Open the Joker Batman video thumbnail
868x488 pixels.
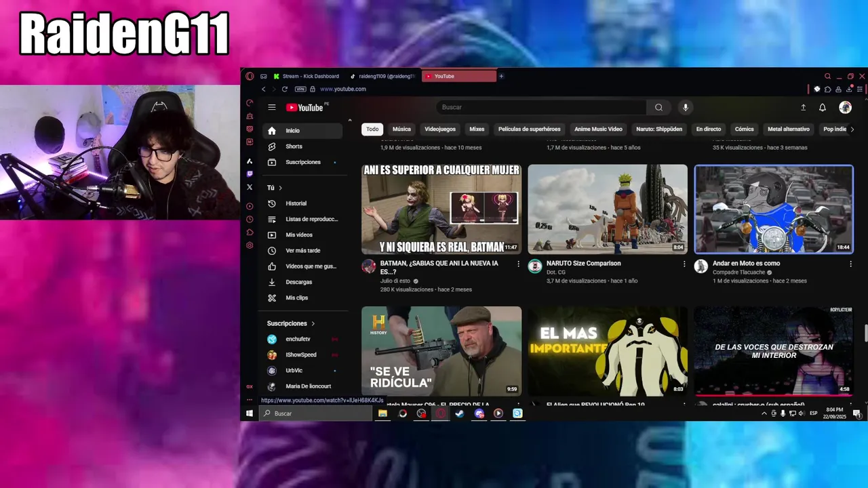tap(441, 209)
